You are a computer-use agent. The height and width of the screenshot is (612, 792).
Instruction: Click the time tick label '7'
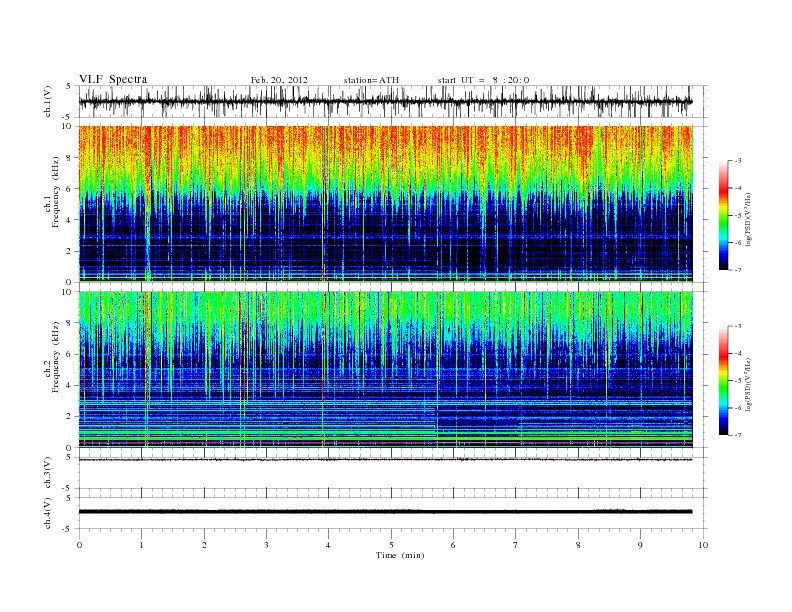[x=516, y=545]
